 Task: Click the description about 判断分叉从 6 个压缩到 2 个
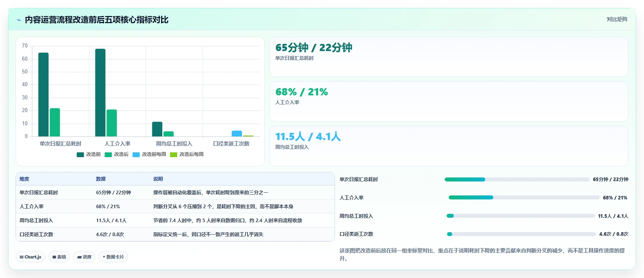coord(223,207)
